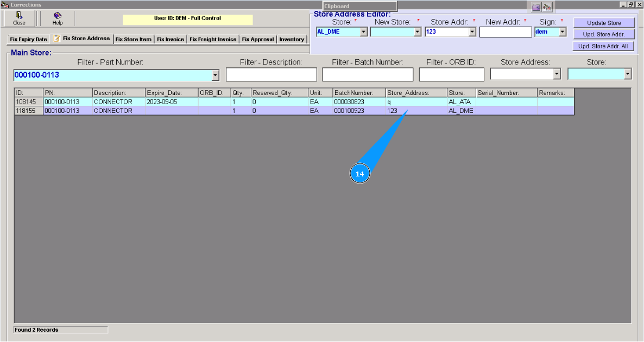This screenshot has height=342, width=644.
Task: Click the Update Store button
Action: coord(604,23)
